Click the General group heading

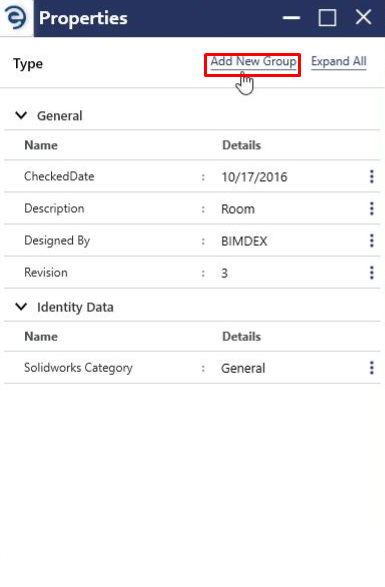(60, 116)
